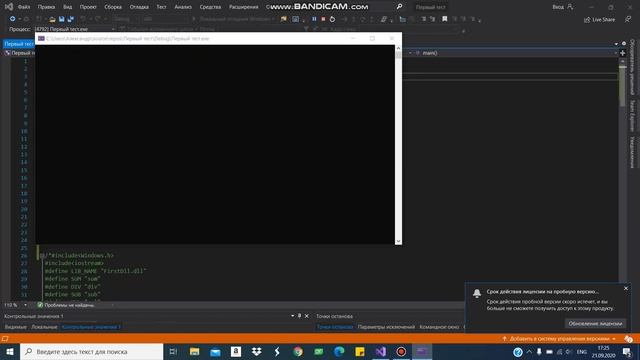Click the Windows taskbar search field
The image size is (640, 360).
pos(91,351)
